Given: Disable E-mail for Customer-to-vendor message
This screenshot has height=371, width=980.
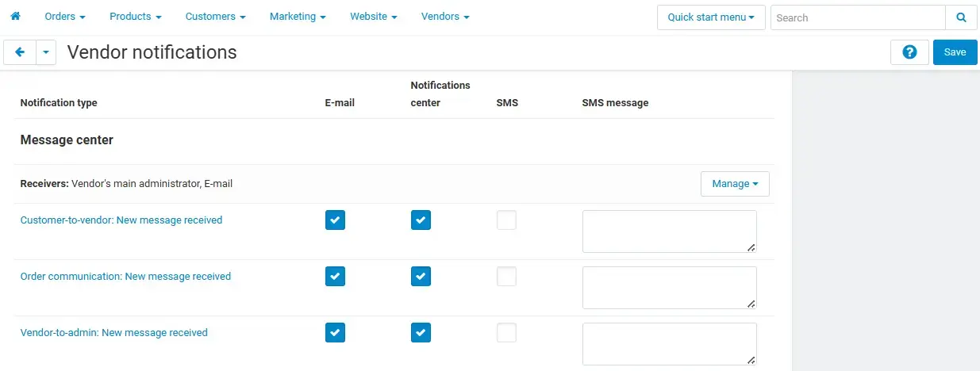Looking at the screenshot, I should tap(335, 220).
